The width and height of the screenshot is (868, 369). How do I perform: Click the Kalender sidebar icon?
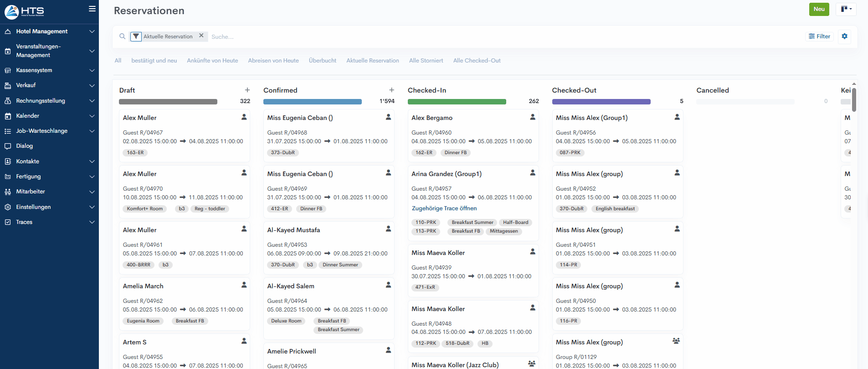click(8, 116)
